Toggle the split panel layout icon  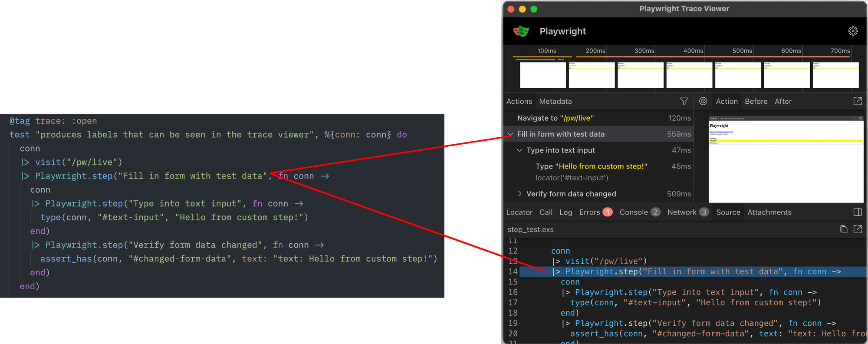(x=857, y=212)
